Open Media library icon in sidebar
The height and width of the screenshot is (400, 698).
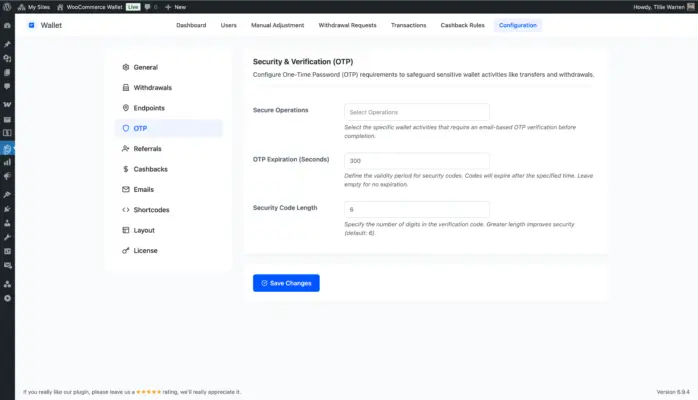tap(7, 58)
